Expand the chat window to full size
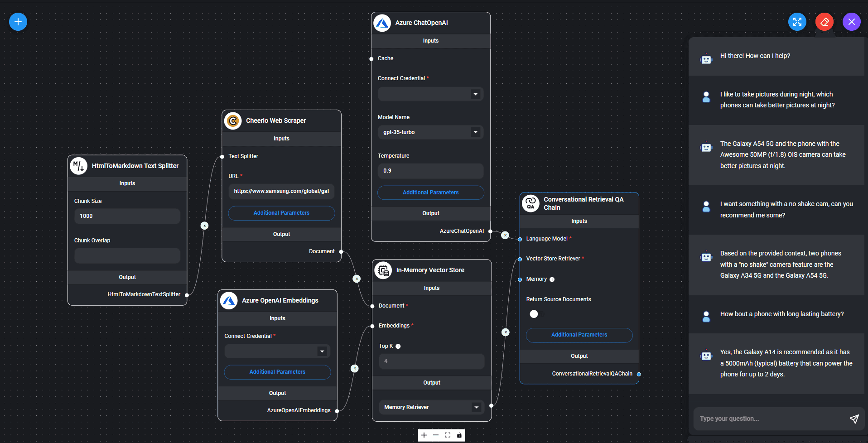868x443 pixels. pos(797,22)
